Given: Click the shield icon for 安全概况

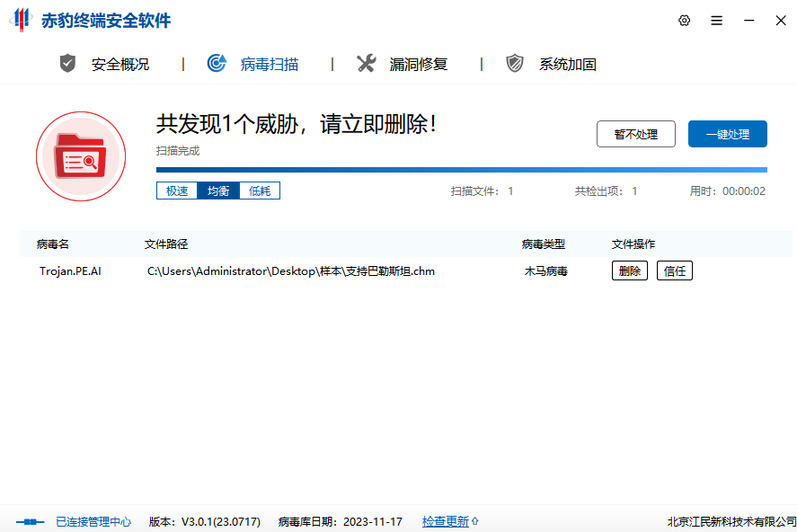Looking at the screenshot, I should click(x=67, y=63).
